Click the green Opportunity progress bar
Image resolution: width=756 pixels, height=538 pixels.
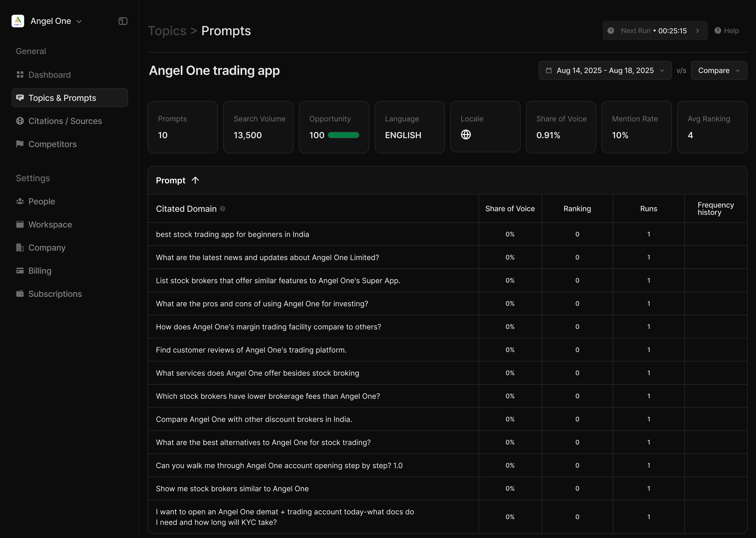[x=343, y=135]
